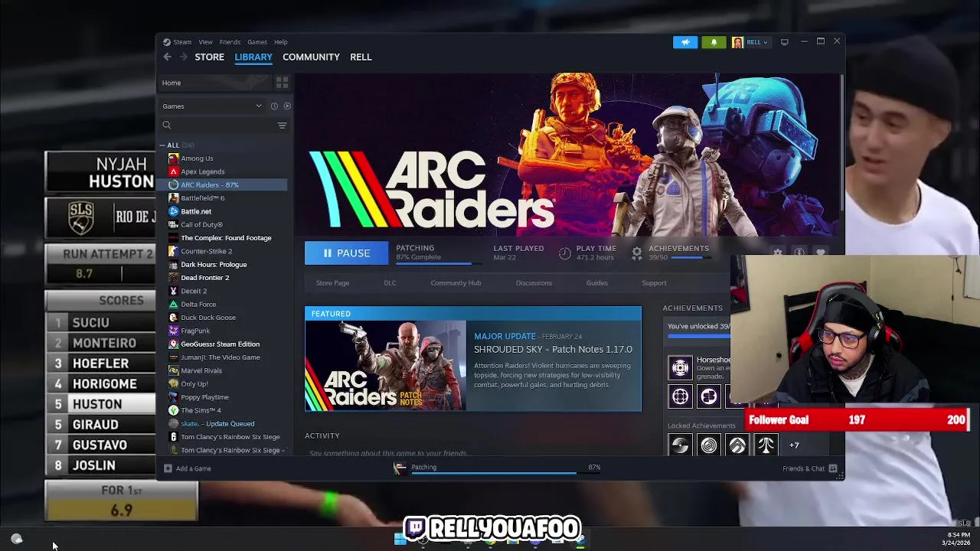Open the Steam menu
This screenshot has height=551, width=980.
(182, 42)
